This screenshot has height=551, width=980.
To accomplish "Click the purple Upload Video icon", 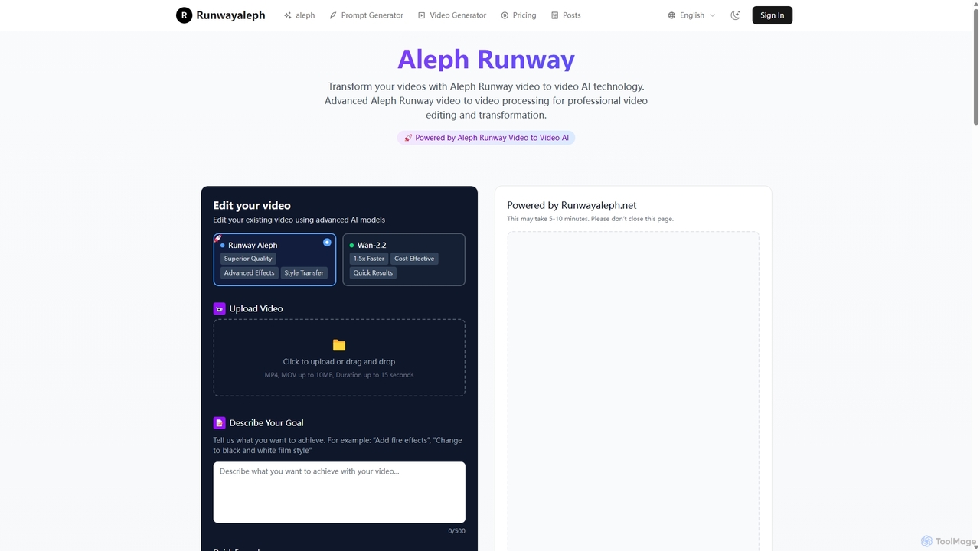I will point(219,309).
